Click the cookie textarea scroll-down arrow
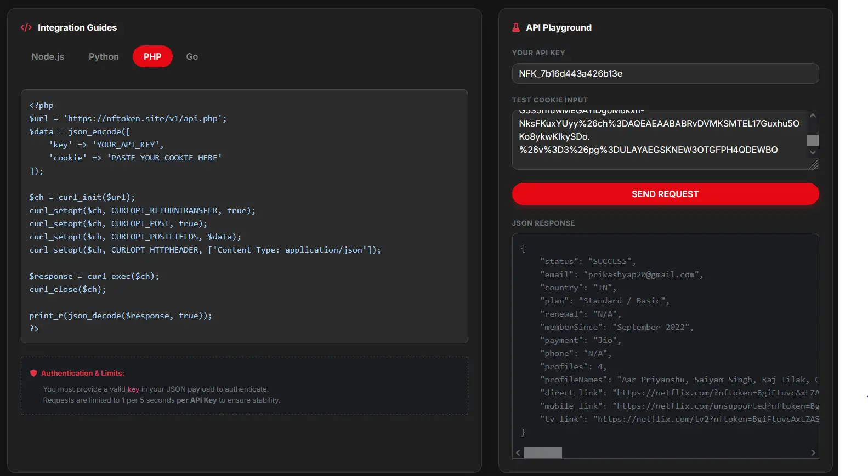 point(813,152)
